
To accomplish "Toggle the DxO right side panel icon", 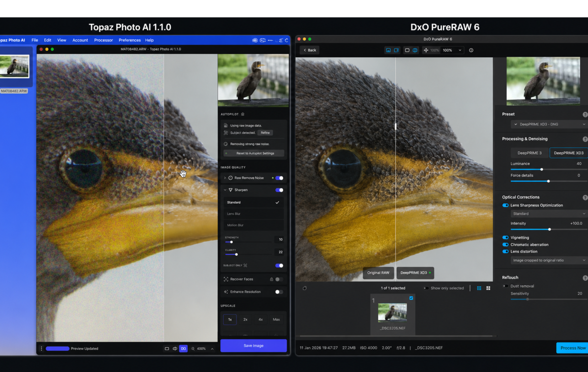I will point(396,50).
